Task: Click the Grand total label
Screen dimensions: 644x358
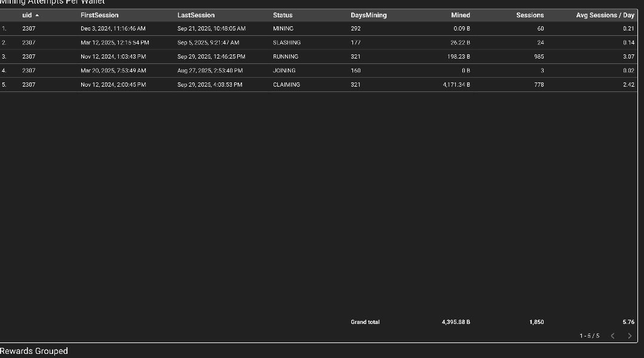Action: point(365,322)
